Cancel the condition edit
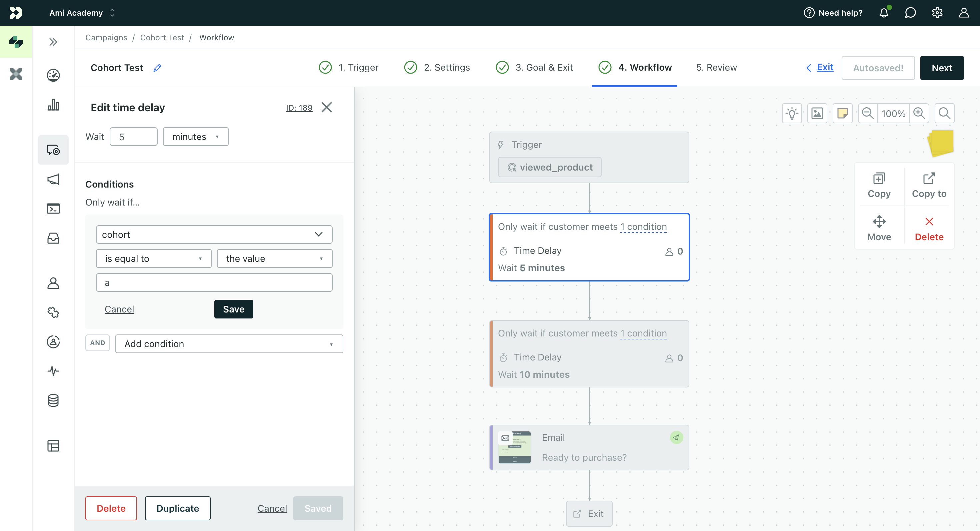 coord(119,309)
